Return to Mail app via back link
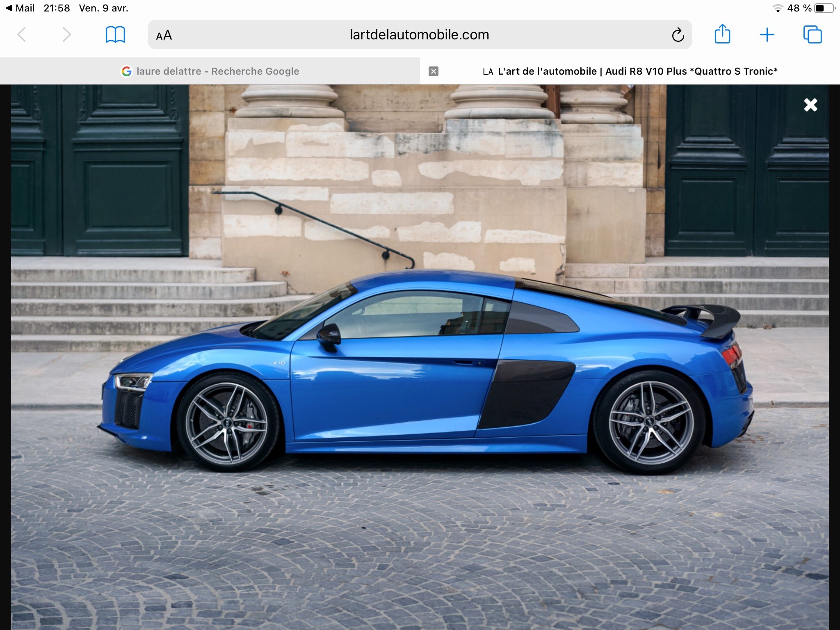Image resolution: width=840 pixels, height=630 pixels. [20, 8]
